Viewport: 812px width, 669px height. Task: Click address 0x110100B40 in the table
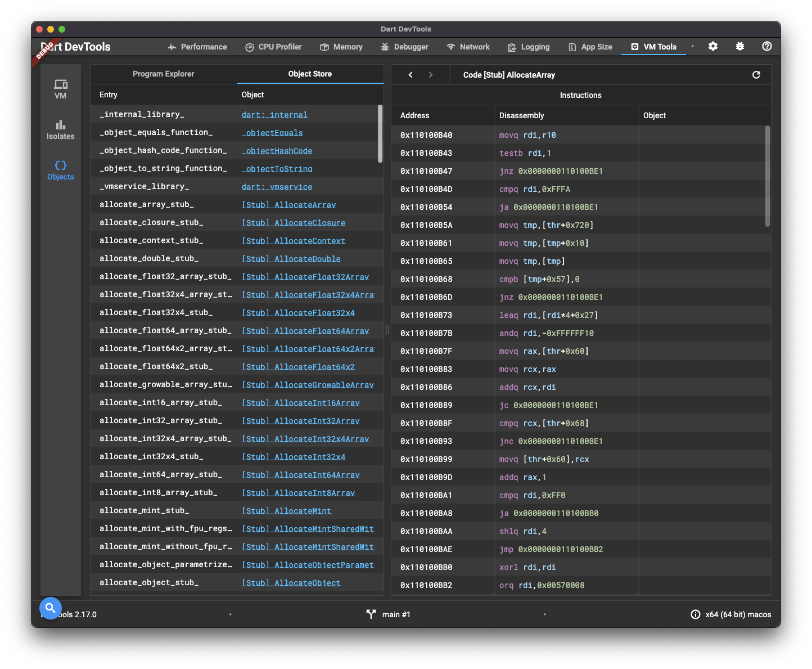click(x=426, y=135)
